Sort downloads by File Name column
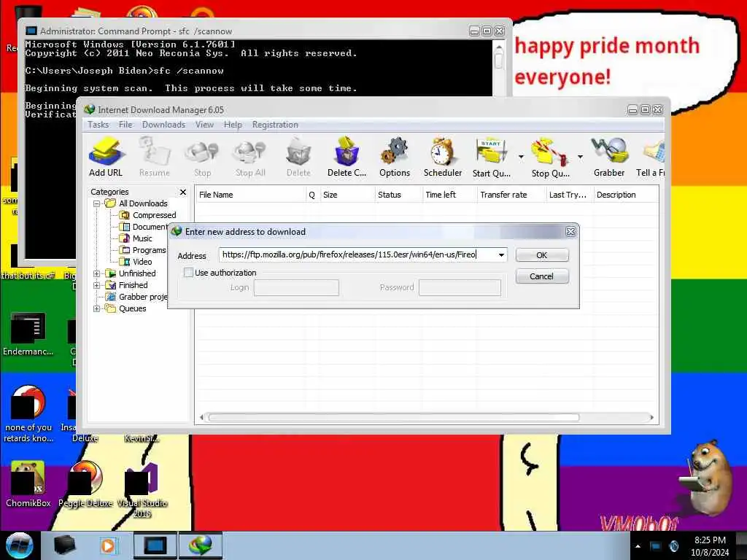The height and width of the screenshot is (560, 747). pos(251,195)
